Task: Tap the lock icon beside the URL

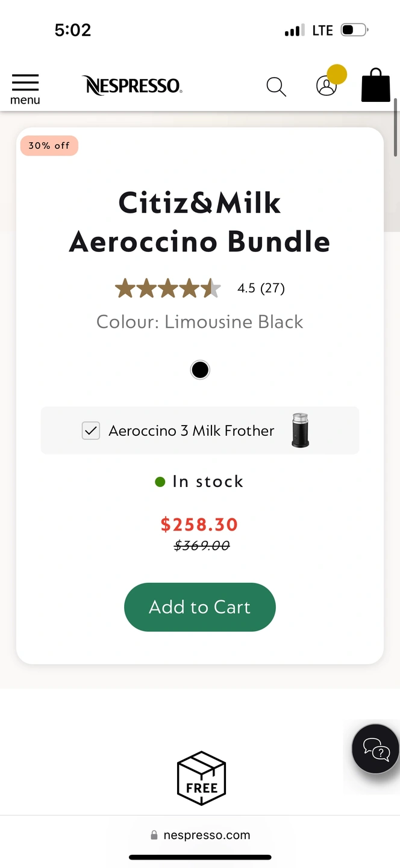Action: 154,835
